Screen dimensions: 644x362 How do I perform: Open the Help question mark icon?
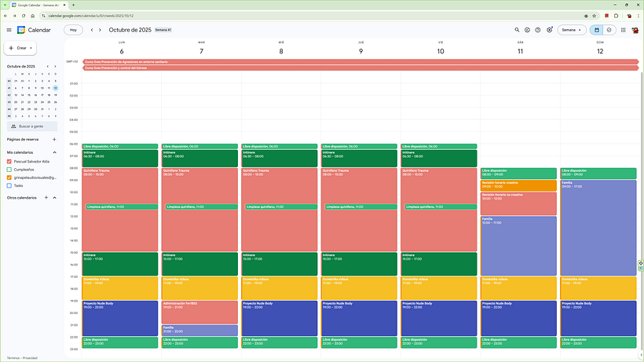(x=538, y=30)
